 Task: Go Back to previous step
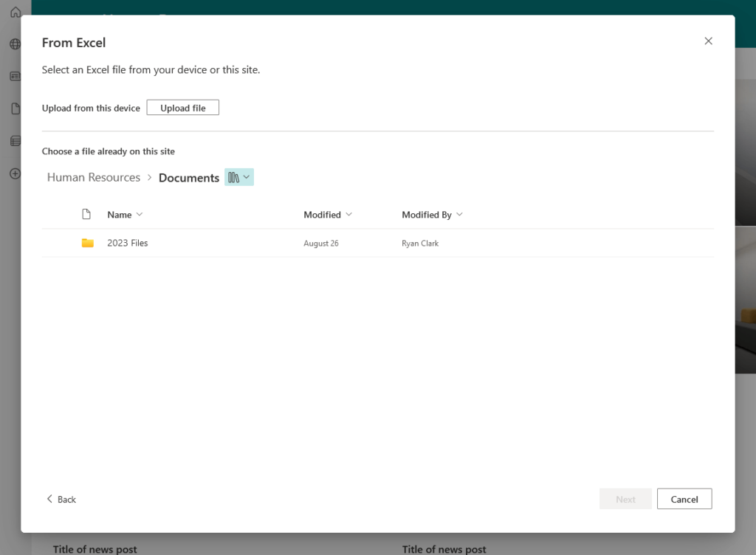[61, 499]
